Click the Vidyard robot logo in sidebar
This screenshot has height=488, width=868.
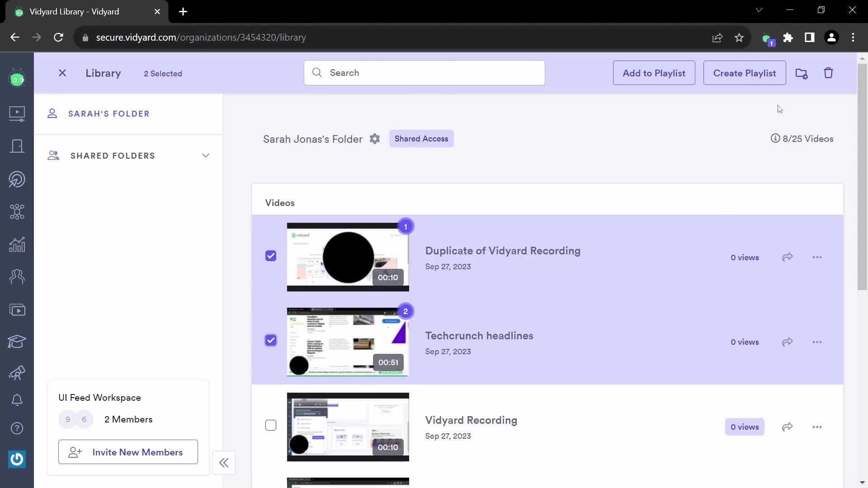tap(17, 79)
